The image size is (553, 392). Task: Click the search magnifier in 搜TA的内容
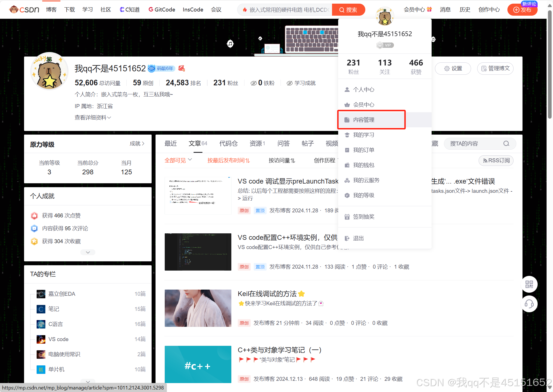[x=506, y=144]
